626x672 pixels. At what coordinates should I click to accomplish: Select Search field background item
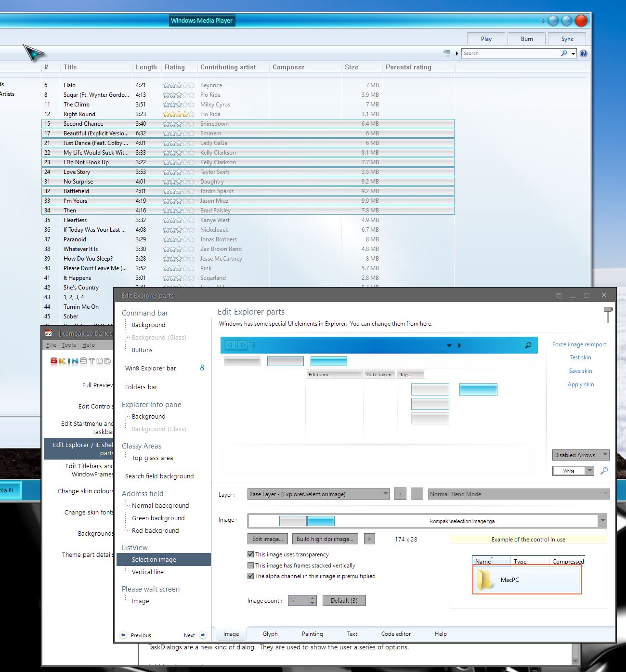(x=159, y=476)
